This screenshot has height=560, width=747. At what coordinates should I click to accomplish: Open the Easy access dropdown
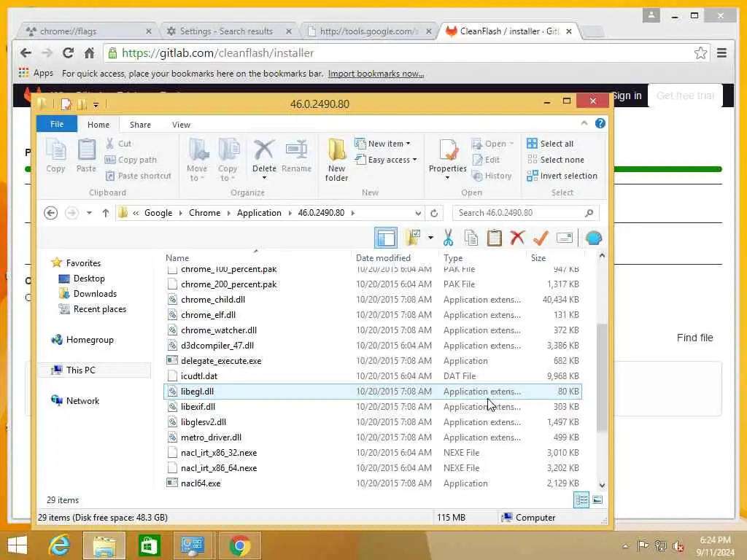(x=386, y=160)
